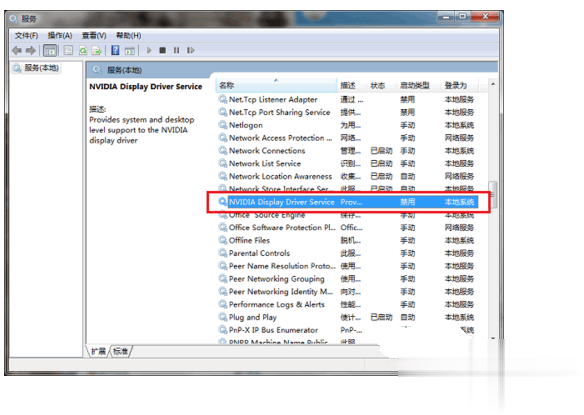Click the Back arrow toolbar icon

[17, 50]
